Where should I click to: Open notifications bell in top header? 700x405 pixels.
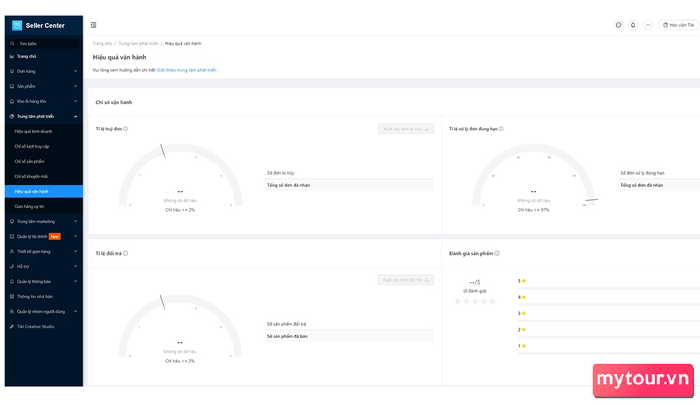coord(633,25)
